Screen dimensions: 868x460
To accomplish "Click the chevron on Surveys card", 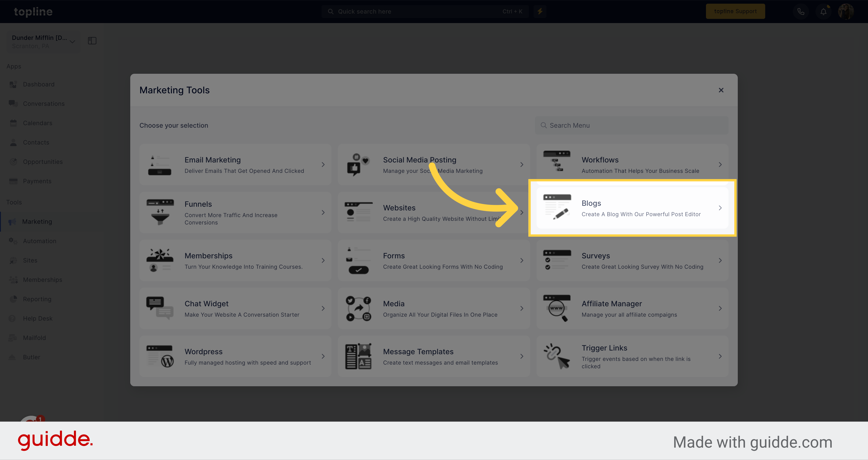I will click(x=720, y=260).
